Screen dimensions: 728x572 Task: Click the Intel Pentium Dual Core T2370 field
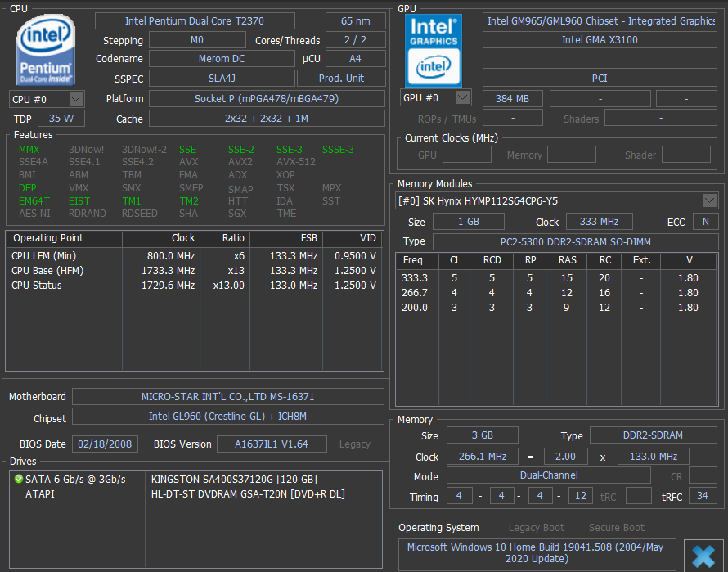[195, 21]
